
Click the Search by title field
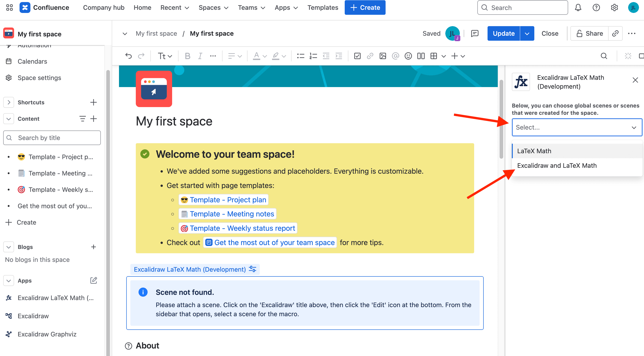tap(52, 138)
